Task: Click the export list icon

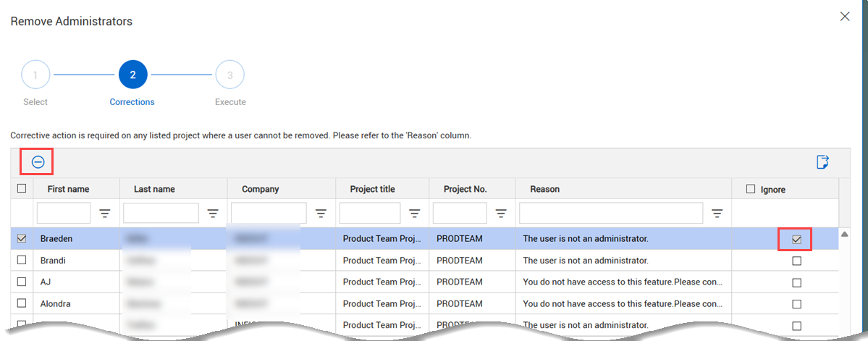Action: (x=822, y=162)
